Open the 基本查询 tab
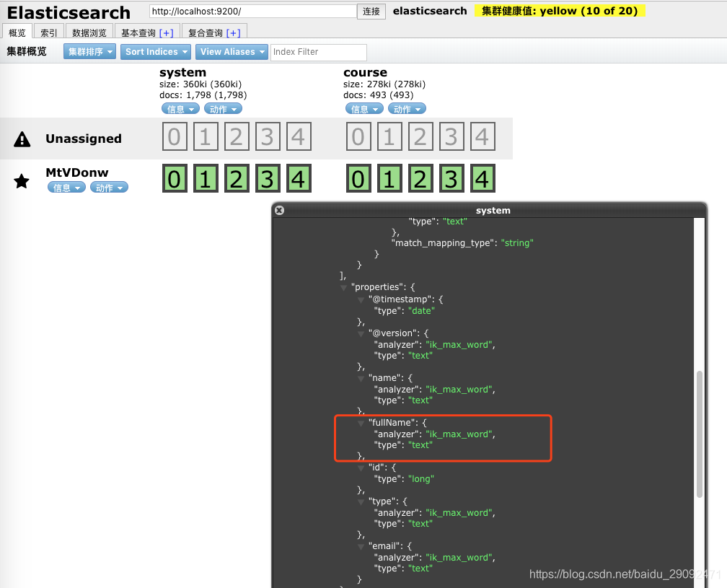The image size is (727, 588). [x=138, y=33]
